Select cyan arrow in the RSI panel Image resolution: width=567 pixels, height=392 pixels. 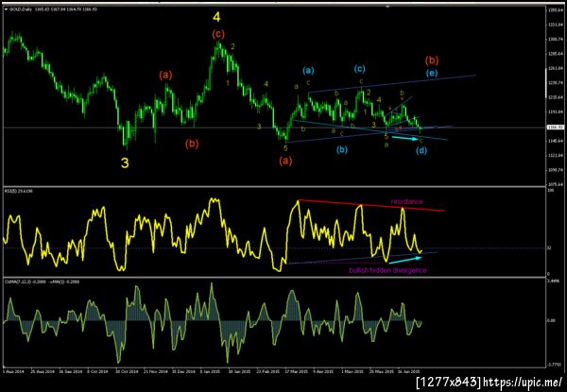405,260
